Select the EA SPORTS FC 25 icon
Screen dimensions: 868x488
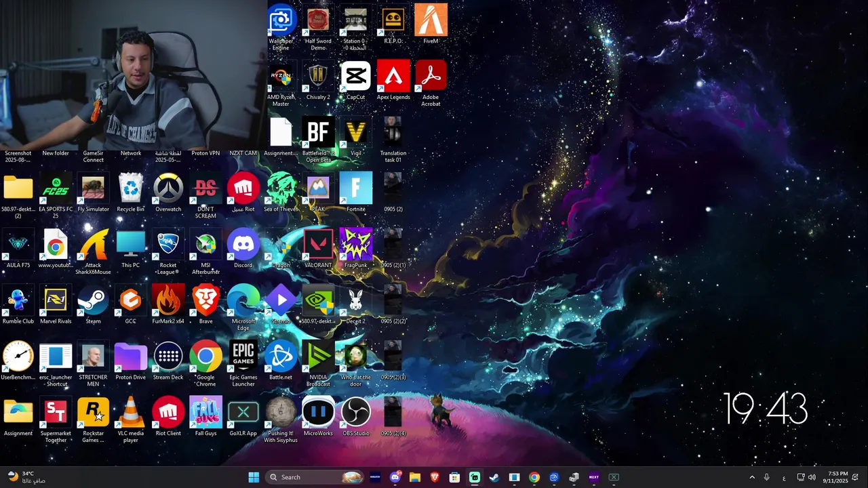[x=56, y=189]
